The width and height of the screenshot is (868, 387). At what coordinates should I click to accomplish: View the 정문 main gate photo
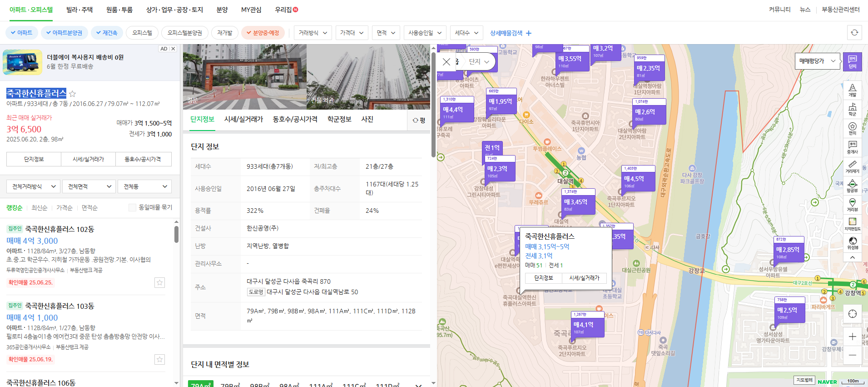(x=245, y=77)
